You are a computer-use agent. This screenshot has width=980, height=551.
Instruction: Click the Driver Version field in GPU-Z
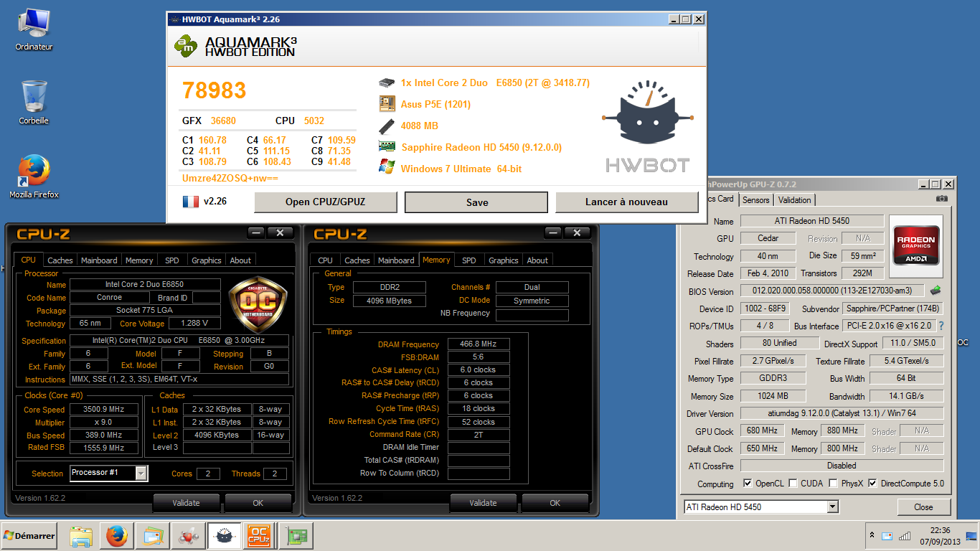[x=842, y=413]
